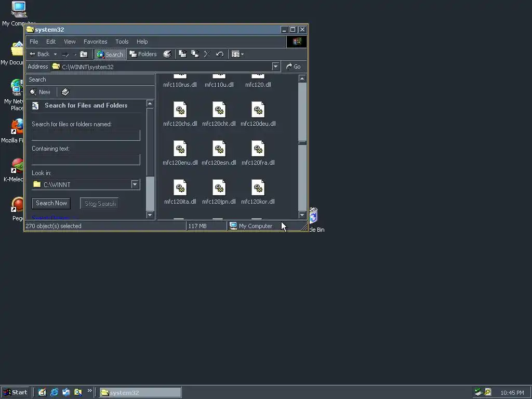The width and height of the screenshot is (532, 399).
Task: Select the mfc120jpn.dll file icon
Action: click(x=219, y=188)
